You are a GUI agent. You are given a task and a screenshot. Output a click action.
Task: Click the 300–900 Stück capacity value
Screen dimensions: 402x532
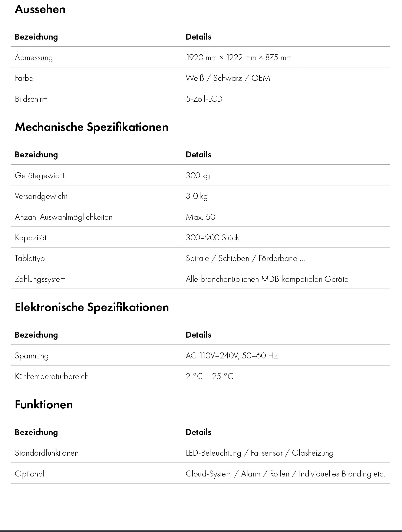(212, 238)
